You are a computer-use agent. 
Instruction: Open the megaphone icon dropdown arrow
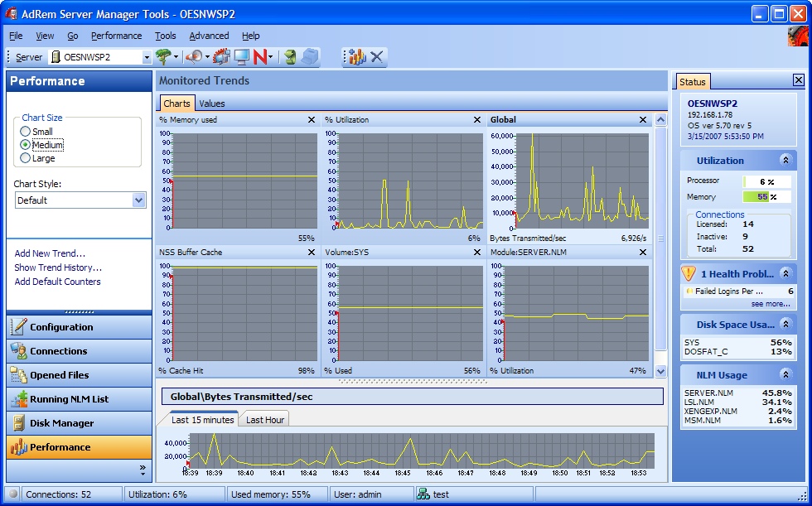[207, 57]
